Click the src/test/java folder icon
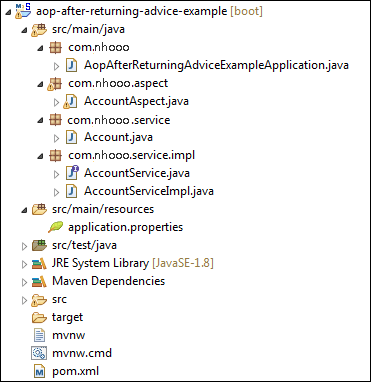The image size is (371, 382). point(39,245)
